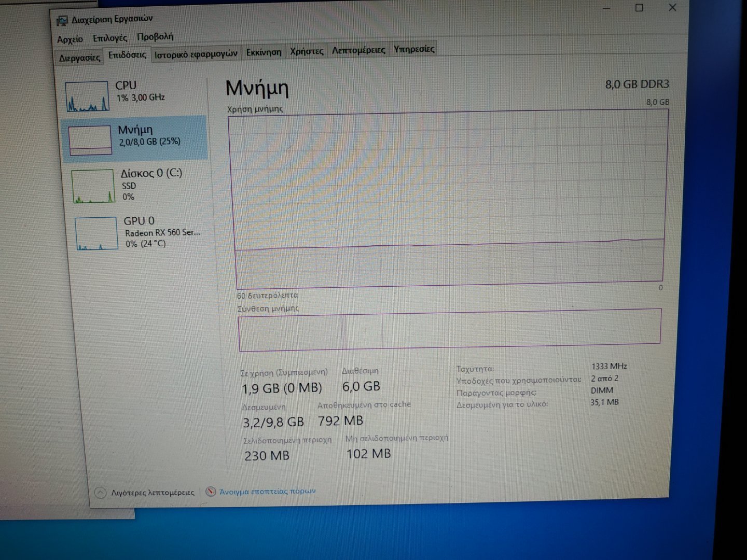Open the Επιλογές menu
The image size is (747, 560).
(x=110, y=38)
